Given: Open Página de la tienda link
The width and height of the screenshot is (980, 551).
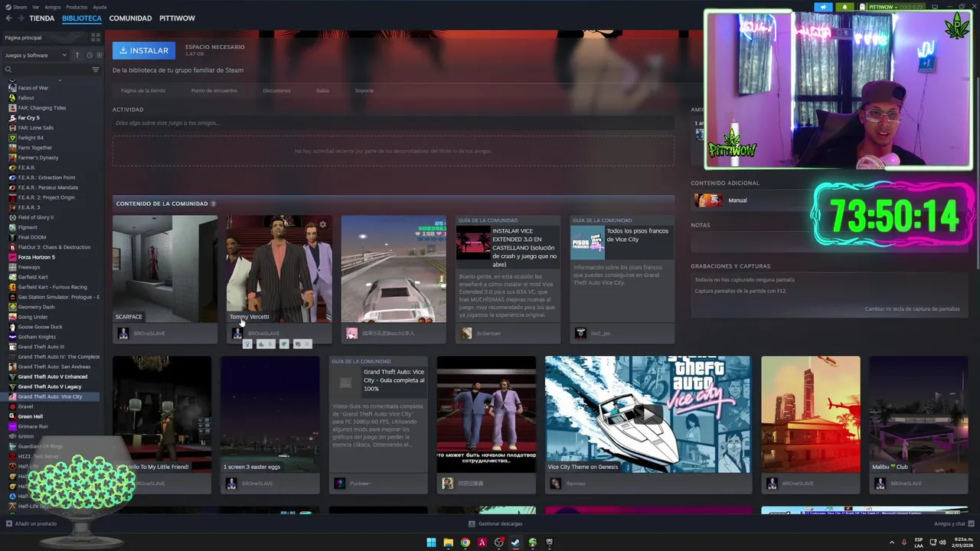Looking at the screenshot, I should (143, 90).
